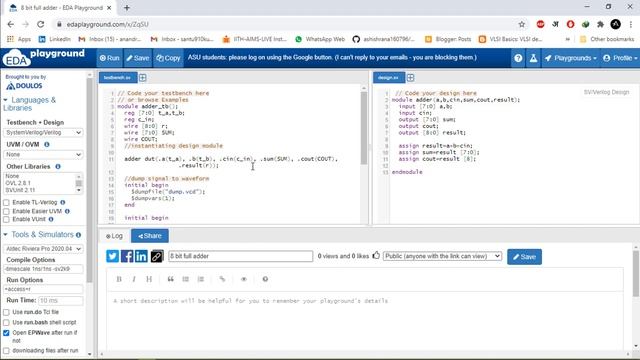Insert numbered list in description editor
The width and height of the screenshot is (640, 360).
pyautogui.click(x=200, y=279)
